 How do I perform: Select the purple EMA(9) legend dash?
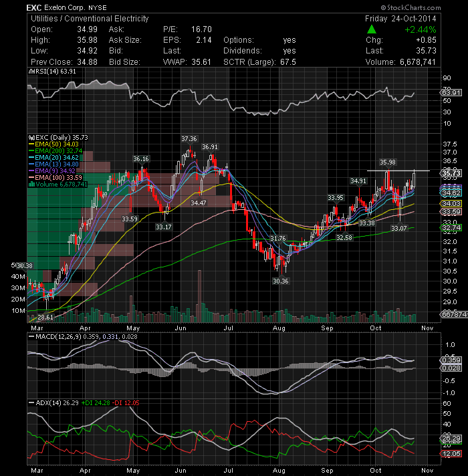click(x=31, y=171)
